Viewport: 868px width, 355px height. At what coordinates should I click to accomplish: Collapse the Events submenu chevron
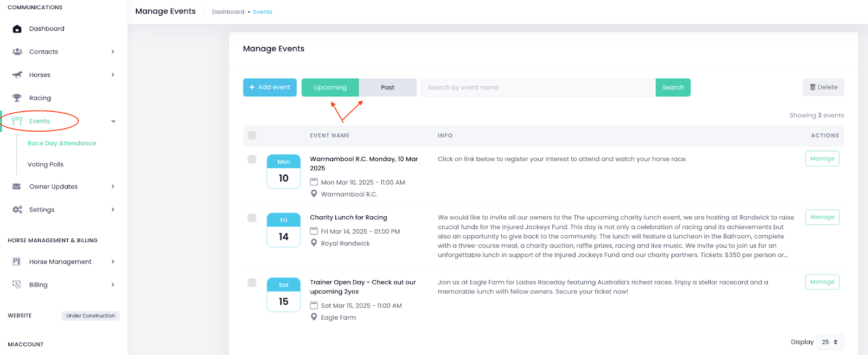[113, 121]
